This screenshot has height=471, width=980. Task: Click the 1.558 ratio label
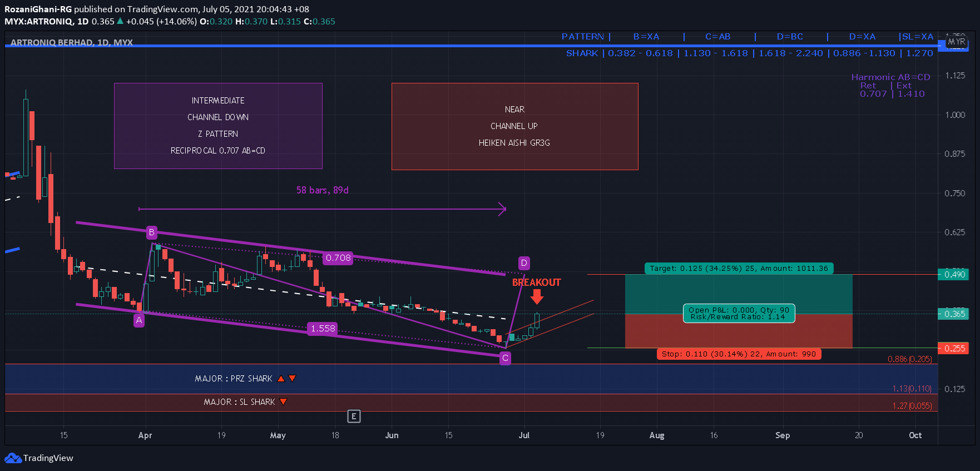pyautogui.click(x=323, y=329)
